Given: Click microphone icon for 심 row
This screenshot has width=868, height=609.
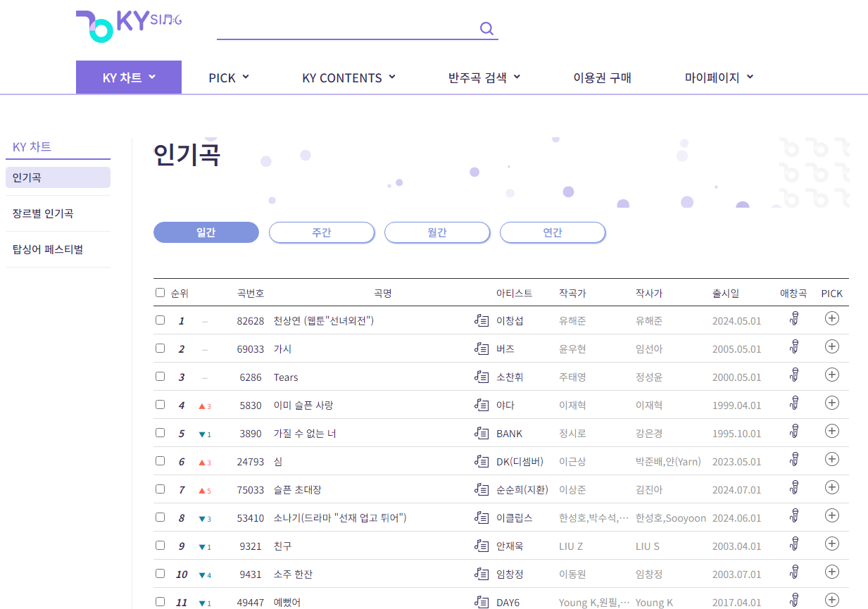Looking at the screenshot, I should pyautogui.click(x=794, y=459).
